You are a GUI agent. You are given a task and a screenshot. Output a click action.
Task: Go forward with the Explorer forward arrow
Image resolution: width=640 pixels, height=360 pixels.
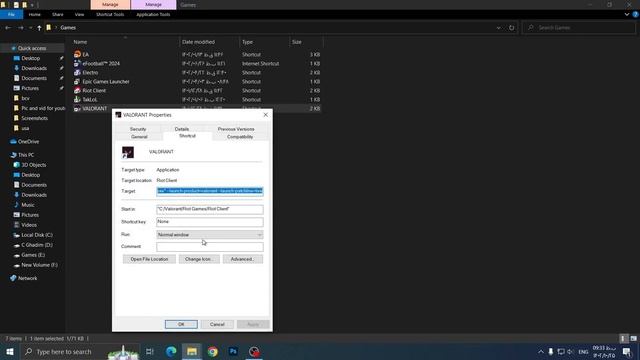pos(21,28)
